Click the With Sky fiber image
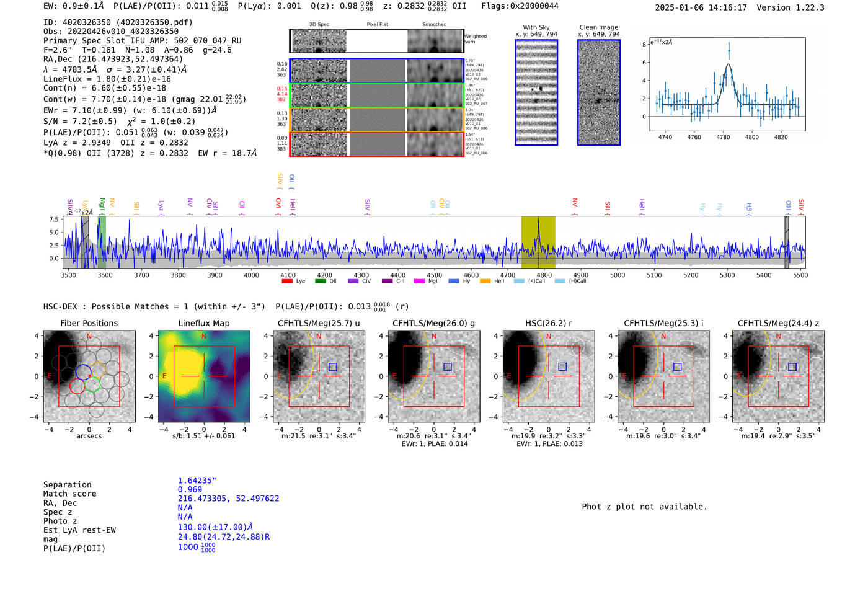Viewport: 868px width, 591px height. pos(536,92)
